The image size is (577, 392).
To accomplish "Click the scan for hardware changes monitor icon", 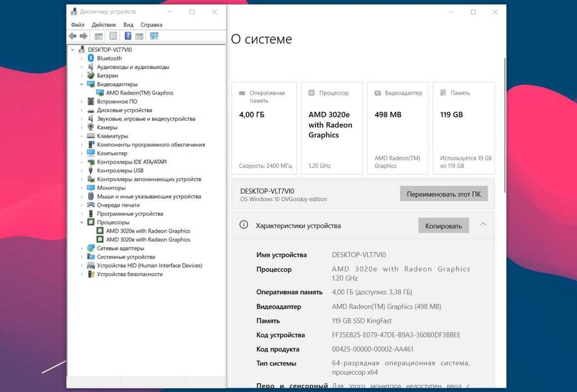I will 154,36.
